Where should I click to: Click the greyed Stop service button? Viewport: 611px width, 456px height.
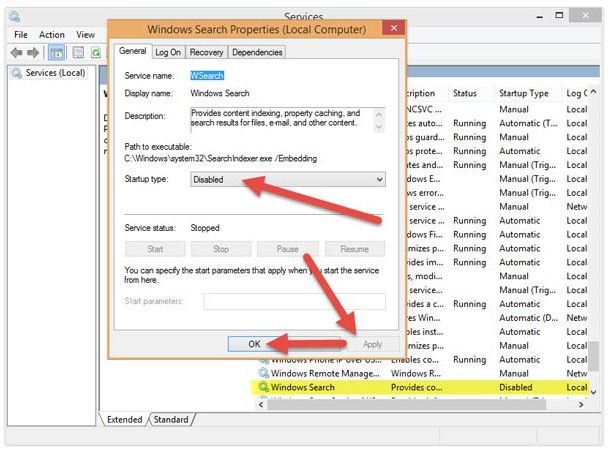coord(221,249)
